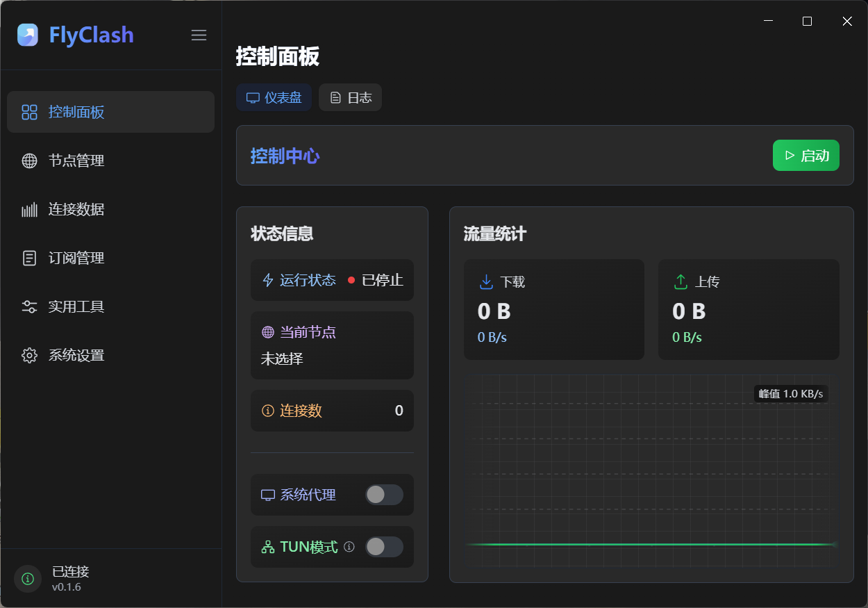Viewport: 868px width, 608px height.
Task: Click the monitor icon on 仪表盘 tab
Action: 253,98
